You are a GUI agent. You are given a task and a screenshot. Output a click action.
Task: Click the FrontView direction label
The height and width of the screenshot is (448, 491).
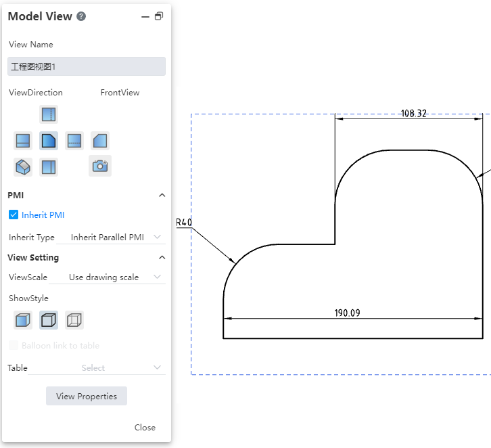pyautogui.click(x=120, y=93)
